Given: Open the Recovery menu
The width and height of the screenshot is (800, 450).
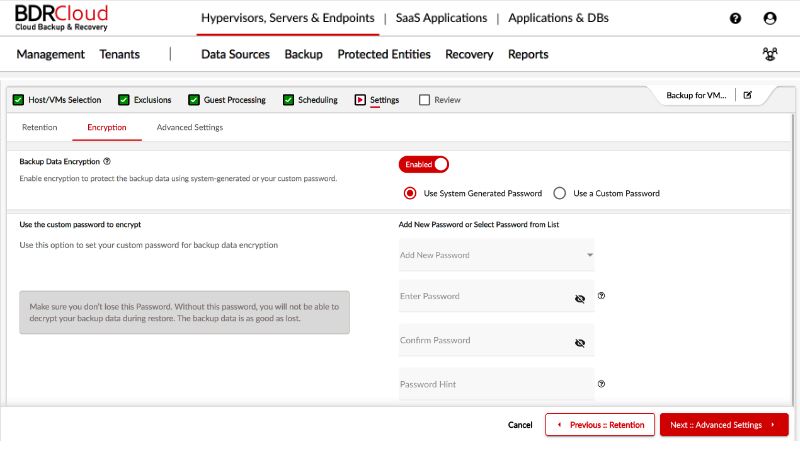Looking at the screenshot, I should tap(469, 54).
